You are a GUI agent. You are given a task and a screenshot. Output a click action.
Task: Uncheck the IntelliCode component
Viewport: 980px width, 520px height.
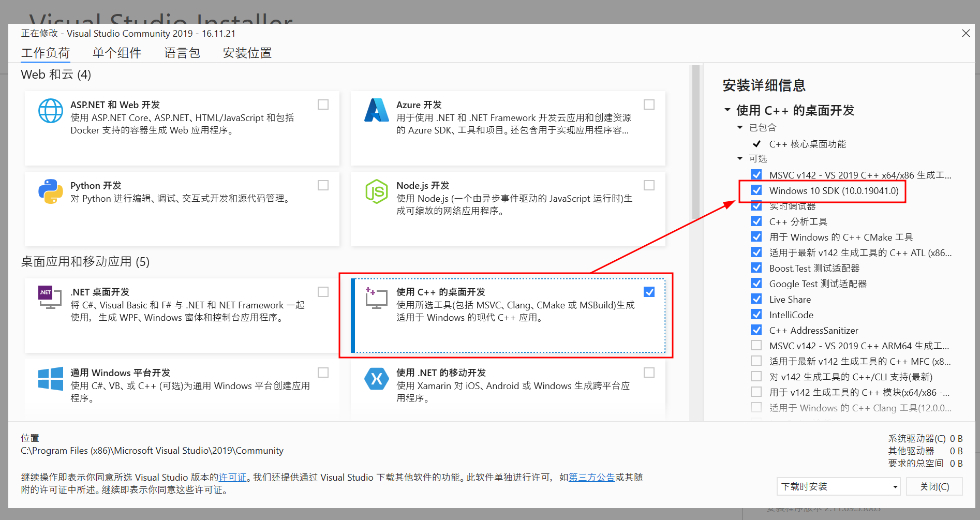[756, 315]
